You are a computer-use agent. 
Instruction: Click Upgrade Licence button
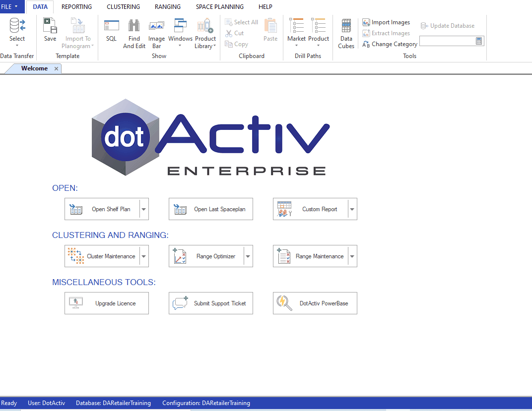107,303
